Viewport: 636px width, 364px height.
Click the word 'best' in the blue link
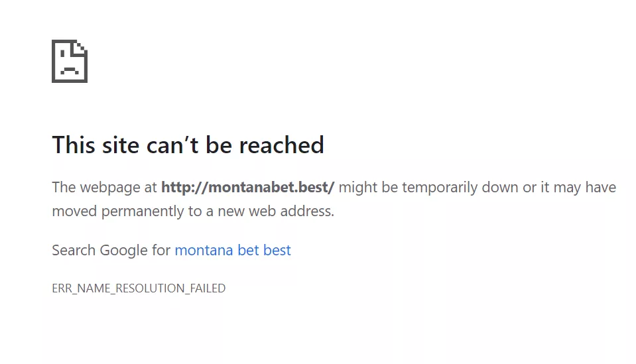(x=277, y=250)
